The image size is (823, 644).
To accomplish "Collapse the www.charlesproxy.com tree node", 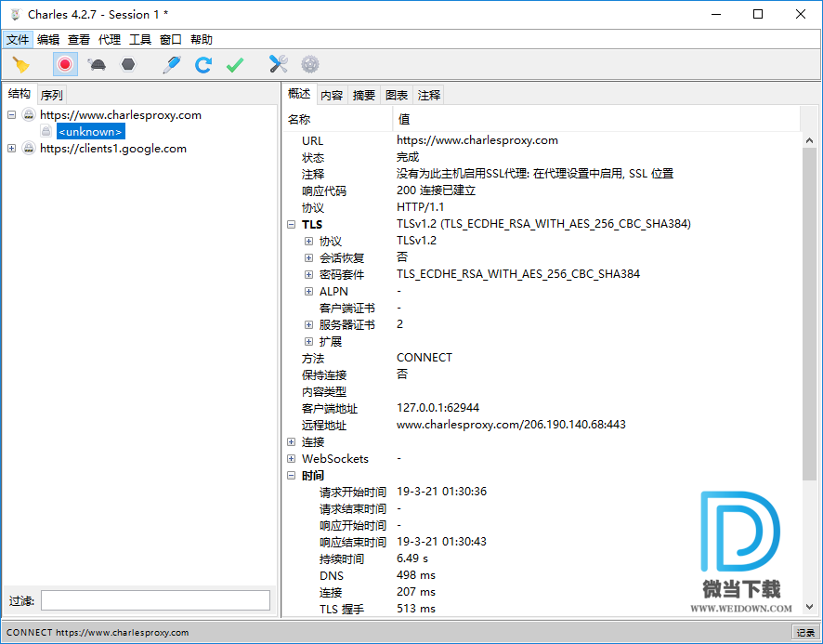I will click(11, 115).
